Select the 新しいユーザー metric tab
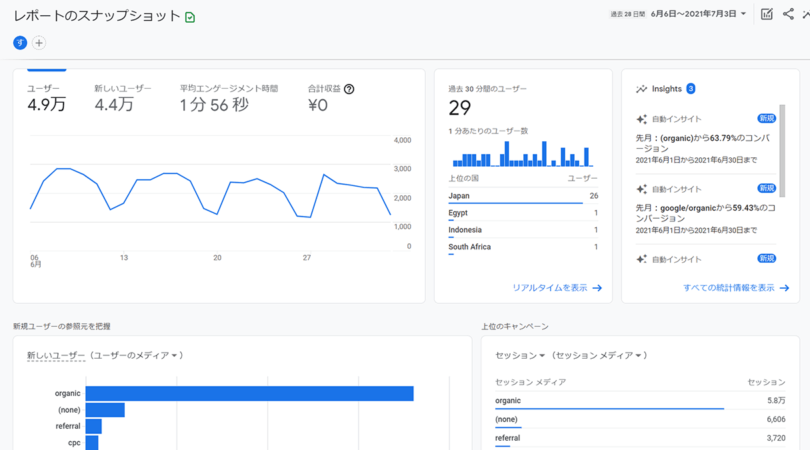Image resolution: width=810 pixels, height=450 pixels. tap(122, 98)
